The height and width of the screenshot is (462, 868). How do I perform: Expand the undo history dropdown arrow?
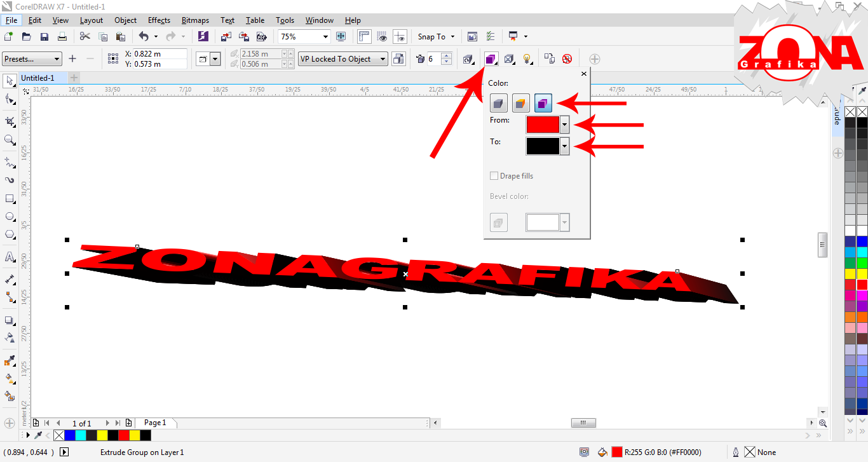tap(156, 37)
